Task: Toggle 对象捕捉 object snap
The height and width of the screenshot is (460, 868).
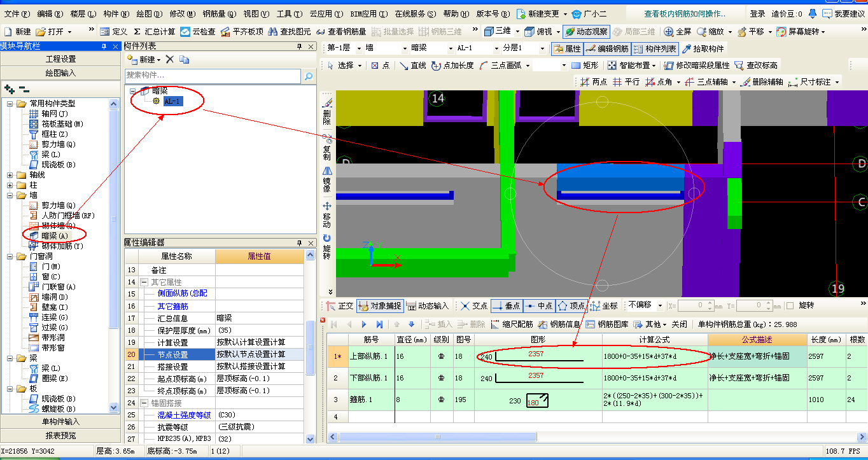Action: click(380, 305)
